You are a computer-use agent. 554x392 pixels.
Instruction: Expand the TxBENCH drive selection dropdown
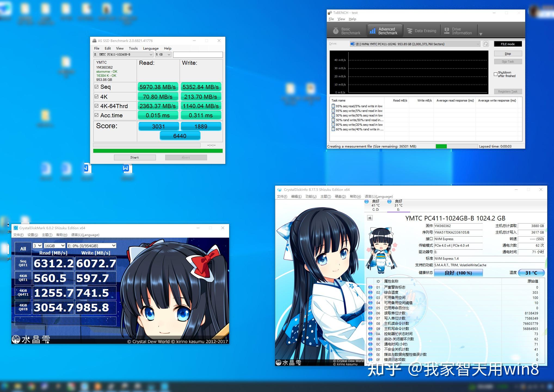[x=478, y=44]
